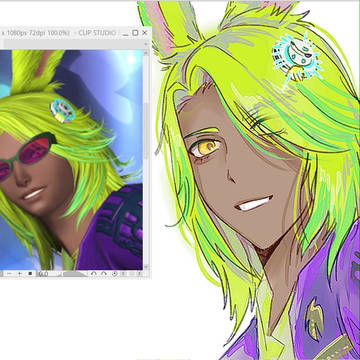Screen dimensions: 360x360
Task: Zoom in with the plus icon
Action: click(x=20, y=274)
